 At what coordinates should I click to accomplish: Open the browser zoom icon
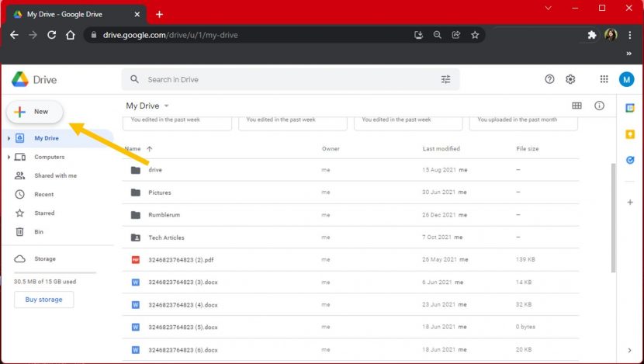[x=438, y=35]
